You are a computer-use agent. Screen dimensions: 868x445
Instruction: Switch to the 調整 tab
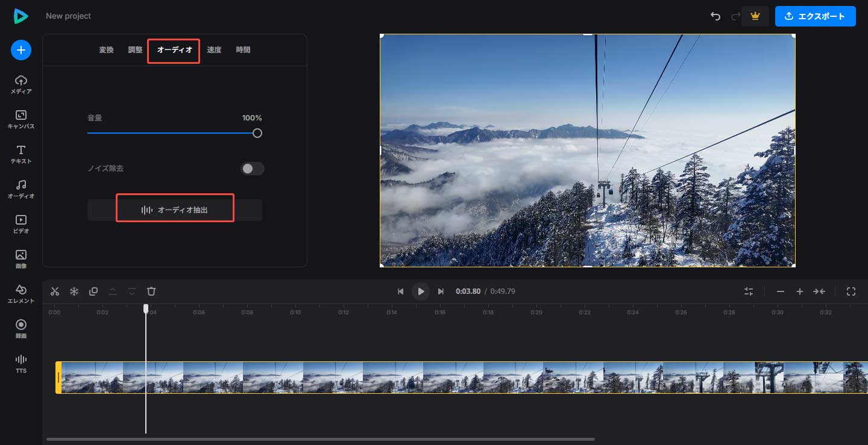coord(135,50)
